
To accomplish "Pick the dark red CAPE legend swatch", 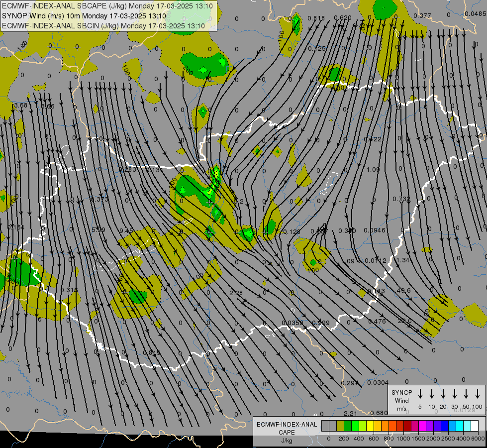I will [407, 426].
